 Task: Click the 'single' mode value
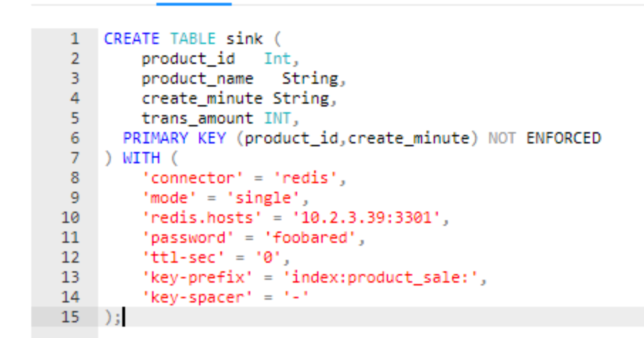(263, 198)
